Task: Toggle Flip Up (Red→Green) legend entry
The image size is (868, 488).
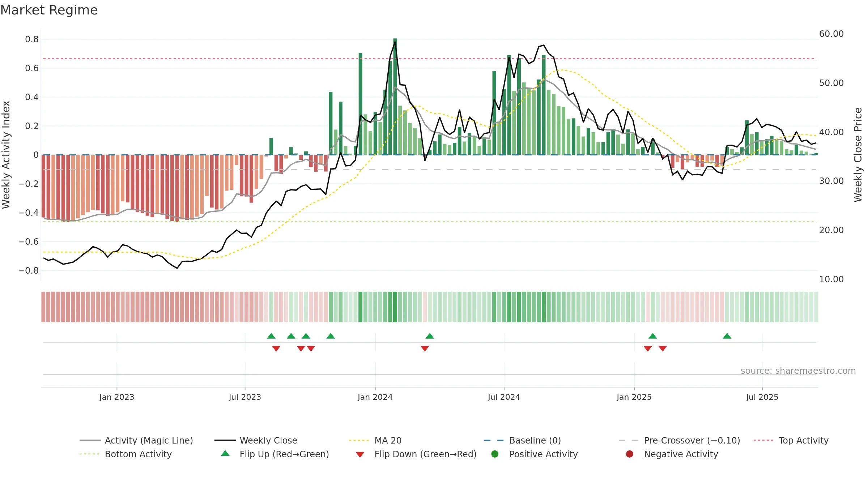Action: (x=275, y=454)
